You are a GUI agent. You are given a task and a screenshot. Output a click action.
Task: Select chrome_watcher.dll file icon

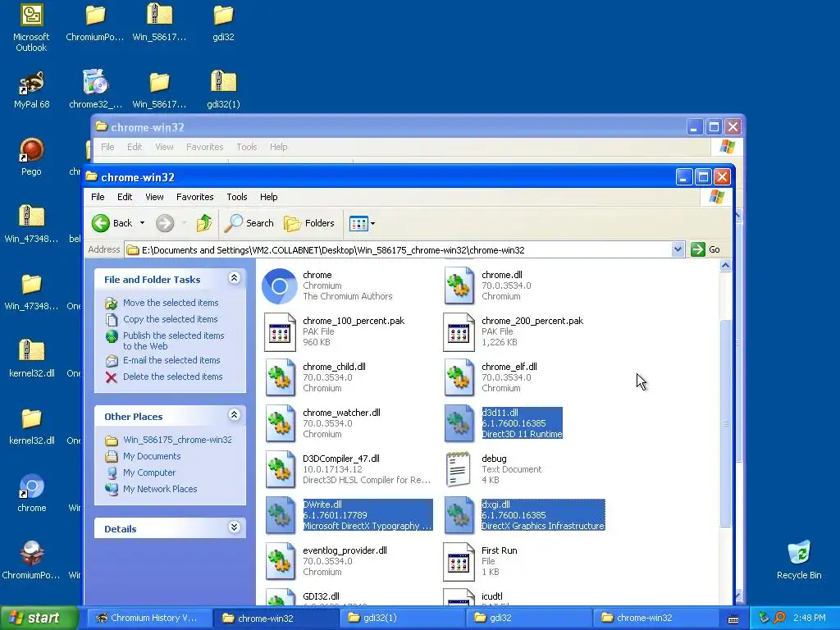coord(281,424)
